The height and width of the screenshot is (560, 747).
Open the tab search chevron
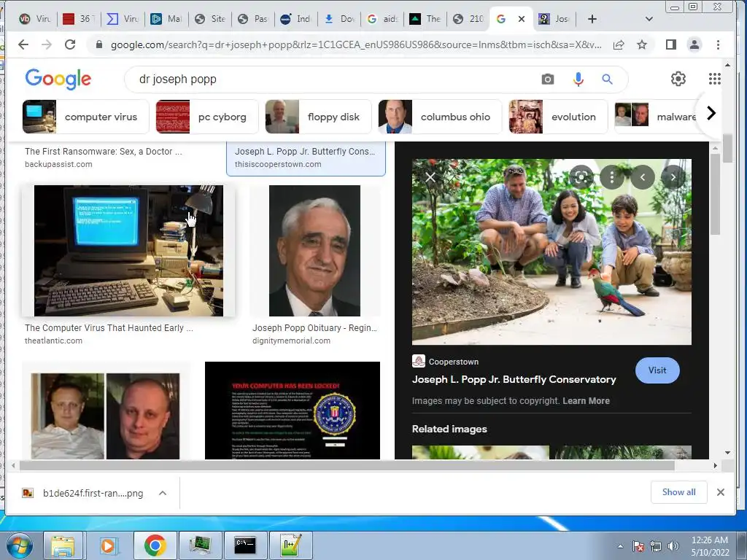coord(649,19)
